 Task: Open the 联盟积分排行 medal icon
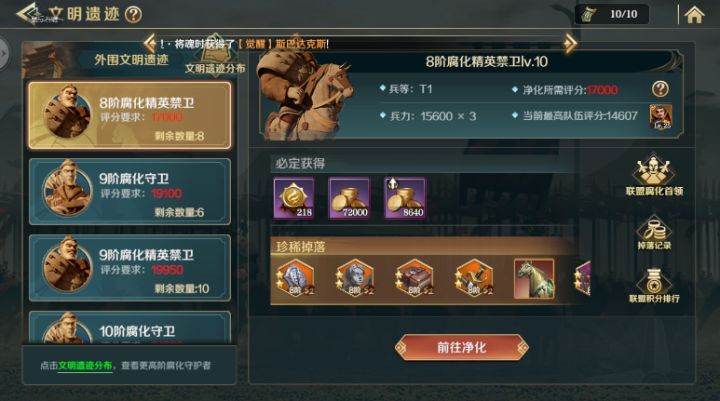[x=654, y=286]
